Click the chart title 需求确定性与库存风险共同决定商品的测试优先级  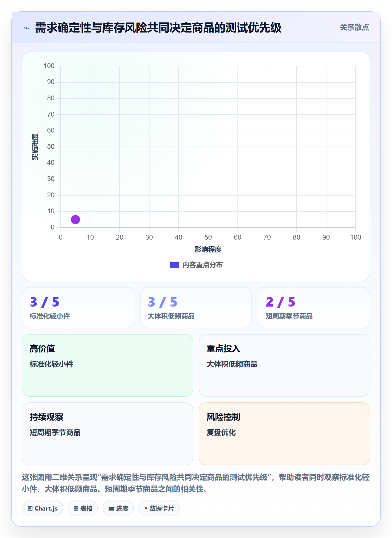pos(158,28)
